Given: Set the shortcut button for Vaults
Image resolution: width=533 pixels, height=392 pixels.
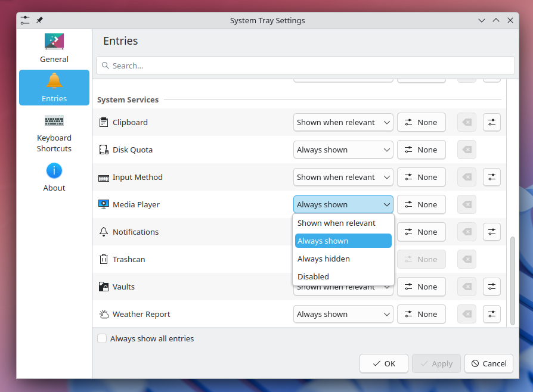Looking at the screenshot, I should [x=422, y=287].
